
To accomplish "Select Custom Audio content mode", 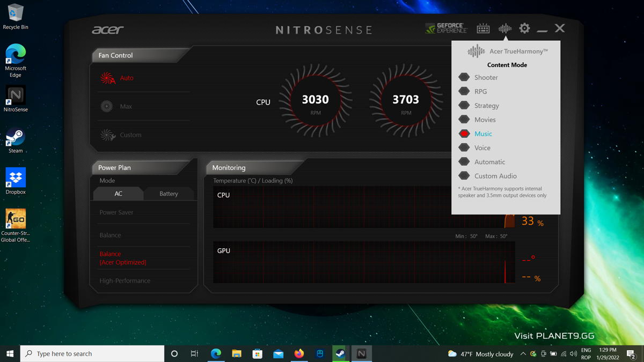I will tap(488, 176).
